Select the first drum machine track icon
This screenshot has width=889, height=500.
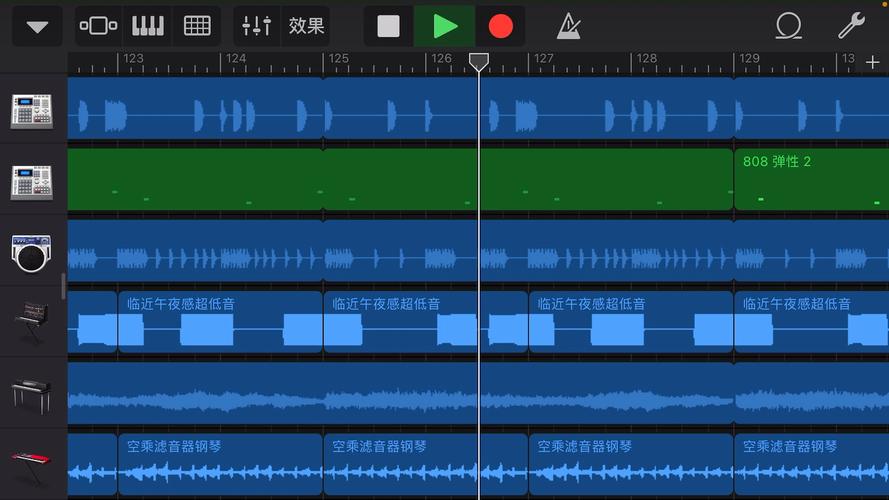point(32,111)
